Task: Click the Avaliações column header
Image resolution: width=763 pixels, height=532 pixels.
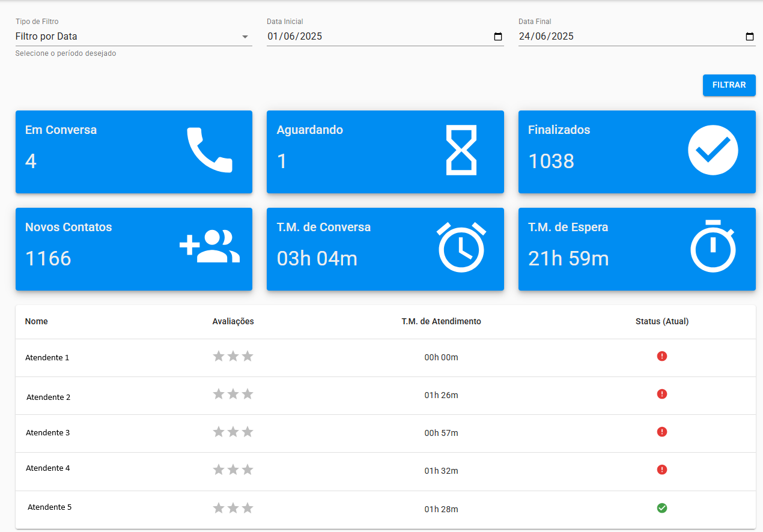Action: click(x=233, y=321)
